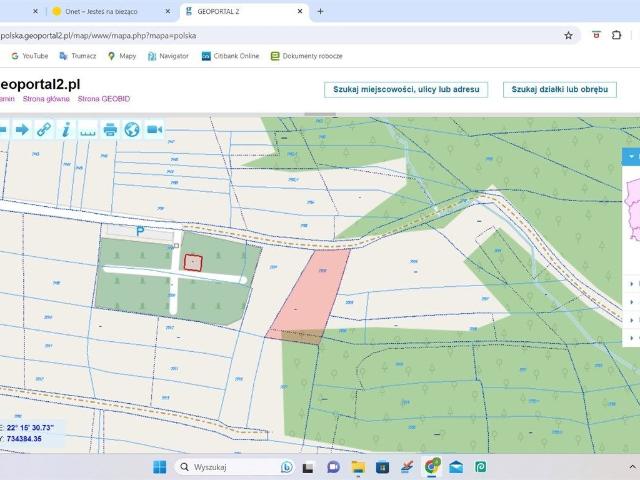Click 'Szukaj miejscowości, ulicy lub adresu' button

(x=406, y=90)
